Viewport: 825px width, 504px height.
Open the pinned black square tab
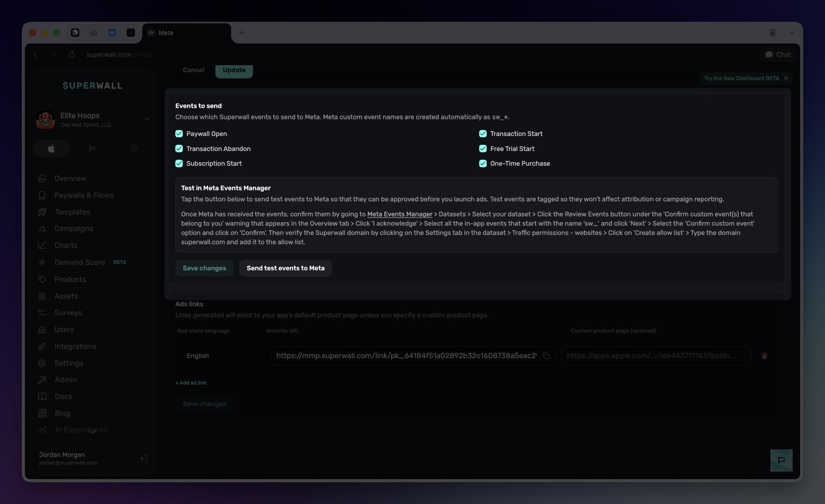(131, 33)
